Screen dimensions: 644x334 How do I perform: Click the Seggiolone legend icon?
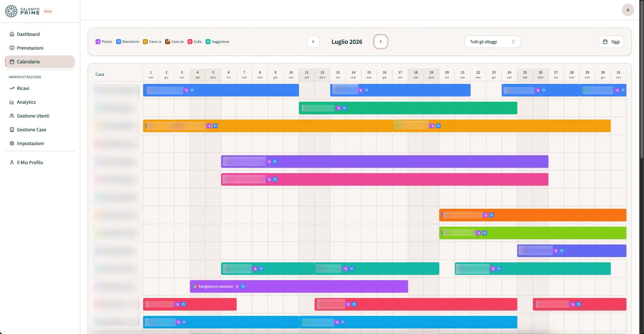pos(208,42)
